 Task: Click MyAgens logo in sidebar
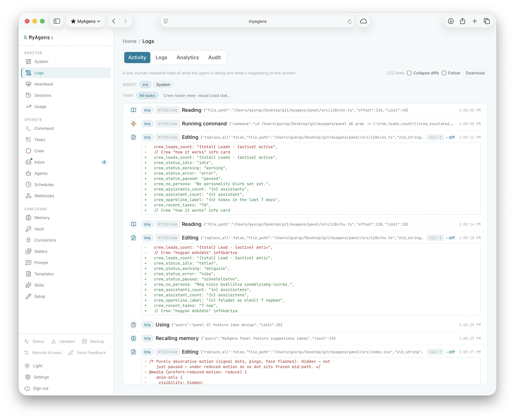(x=39, y=38)
